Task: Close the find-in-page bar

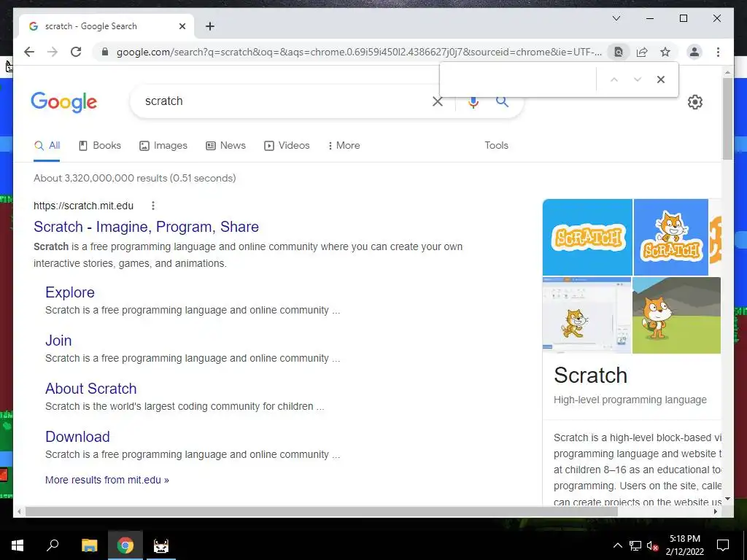Action: [x=661, y=79]
